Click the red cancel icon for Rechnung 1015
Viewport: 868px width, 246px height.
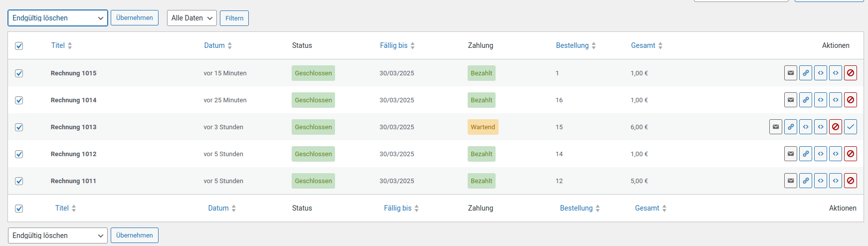pyautogui.click(x=851, y=73)
